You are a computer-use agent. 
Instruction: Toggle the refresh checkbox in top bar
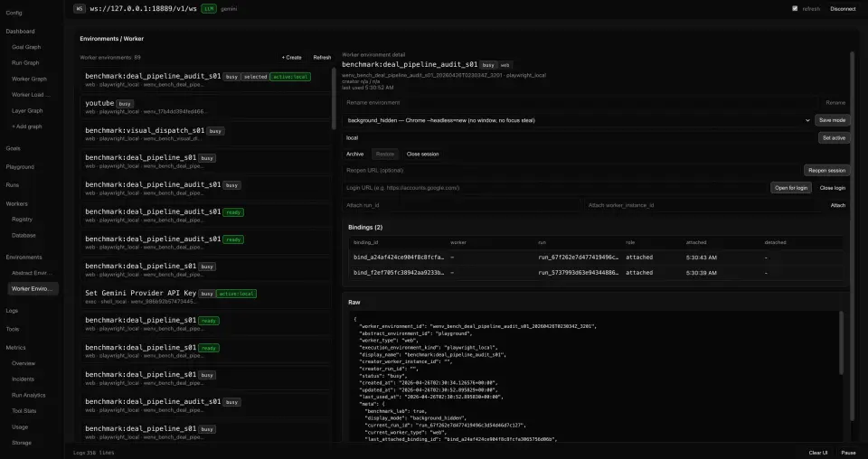pos(795,9)
